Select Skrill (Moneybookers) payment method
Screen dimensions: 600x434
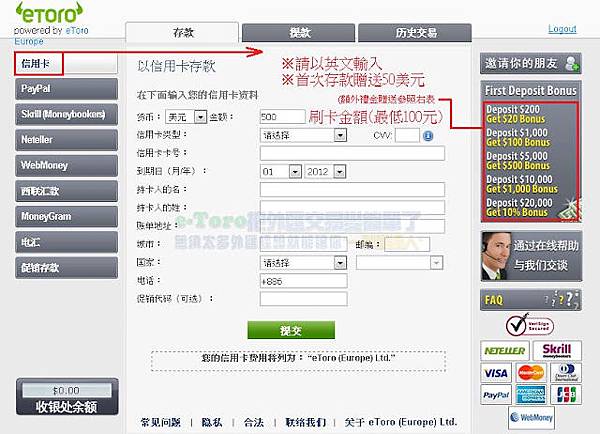67,114
